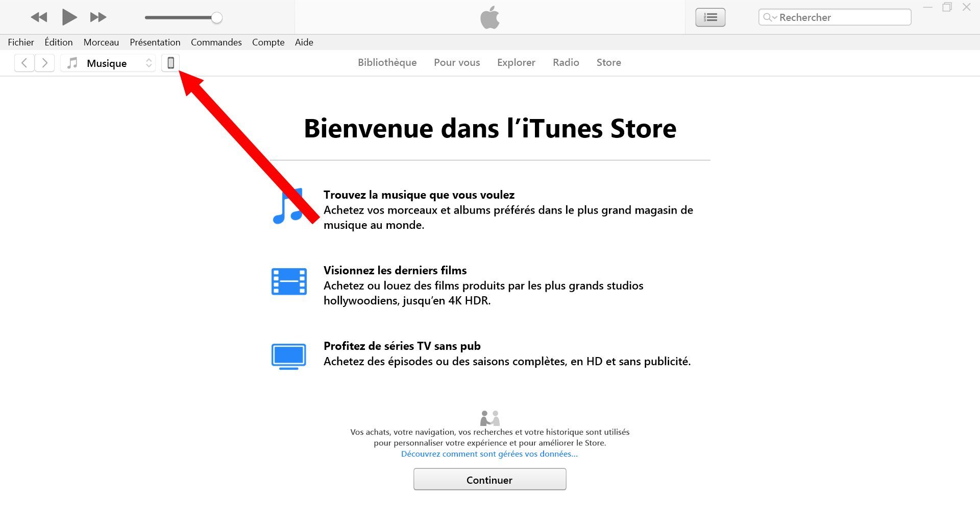980x521 pixels.
Task: Click the Continuer button
Action: [489, 480]
